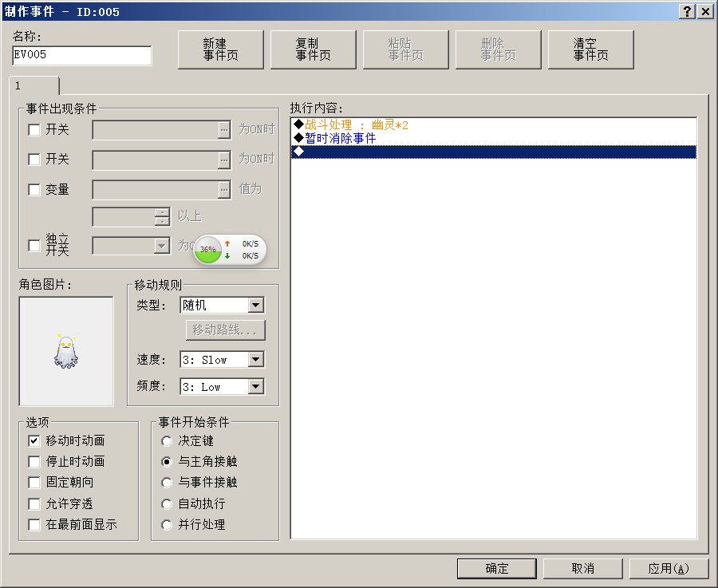Select the 并行处理 trigger radio button
The height and width of the screenshot is (588, 718).
[167, 525]
